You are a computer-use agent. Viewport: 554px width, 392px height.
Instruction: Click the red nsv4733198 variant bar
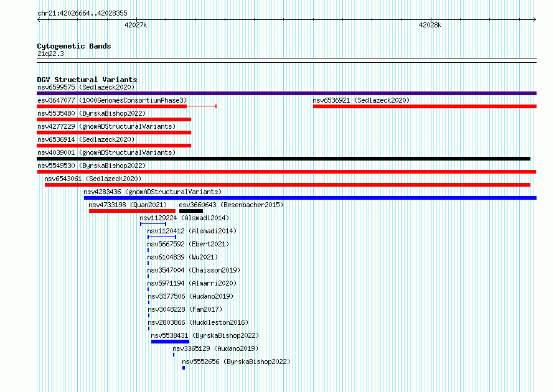click(132, 211)
